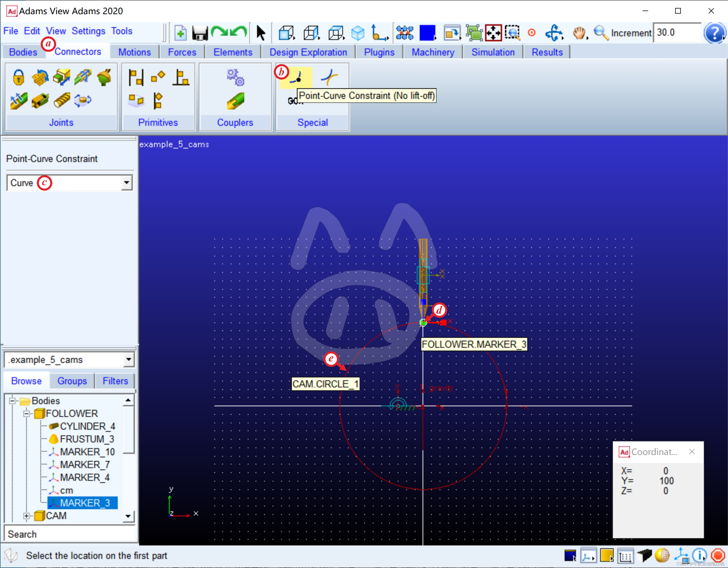Viewport: 728px width, 568px height.
Task: Click the hand pan view tool
Action: tap(579, 33)
